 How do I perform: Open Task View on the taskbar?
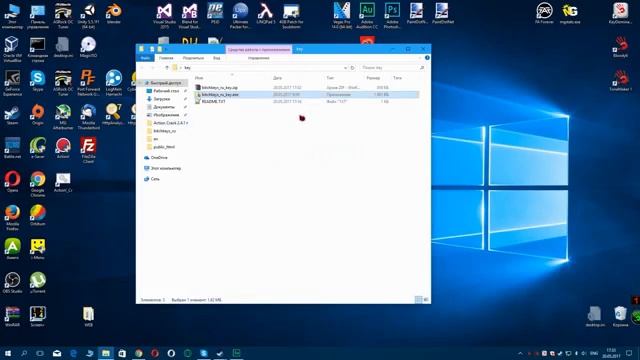pyautogui.click(x=40, y=353)
